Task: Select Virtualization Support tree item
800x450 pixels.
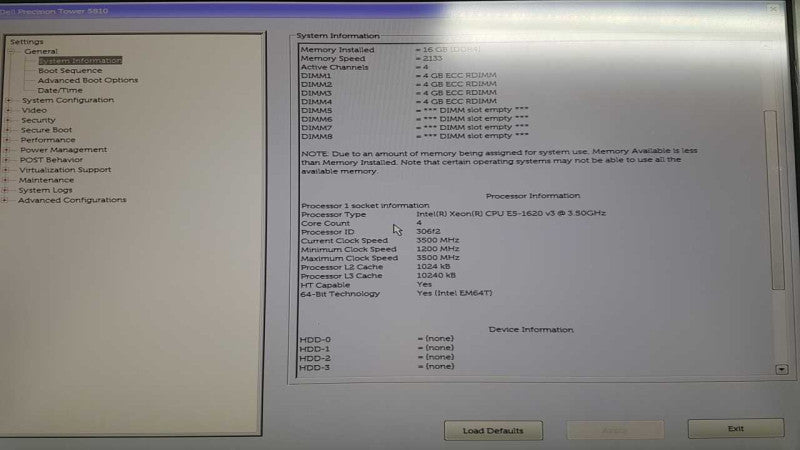Action: click(x=65, y=170)
